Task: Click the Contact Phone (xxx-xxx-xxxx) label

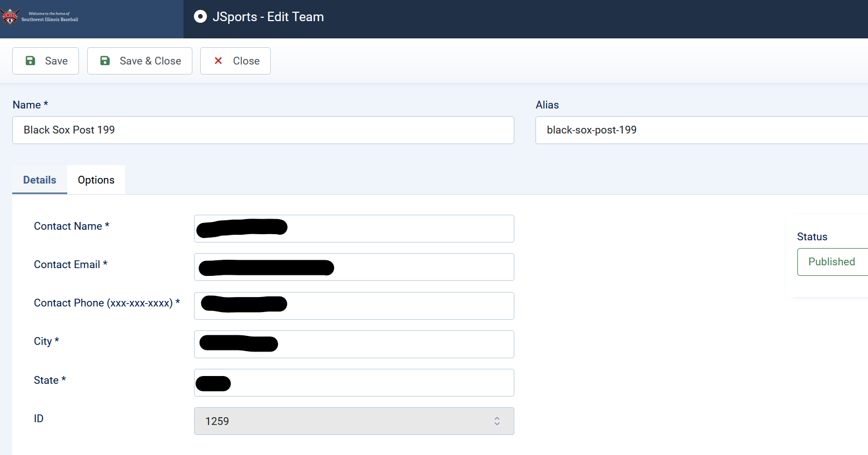Action: [107, 303]
